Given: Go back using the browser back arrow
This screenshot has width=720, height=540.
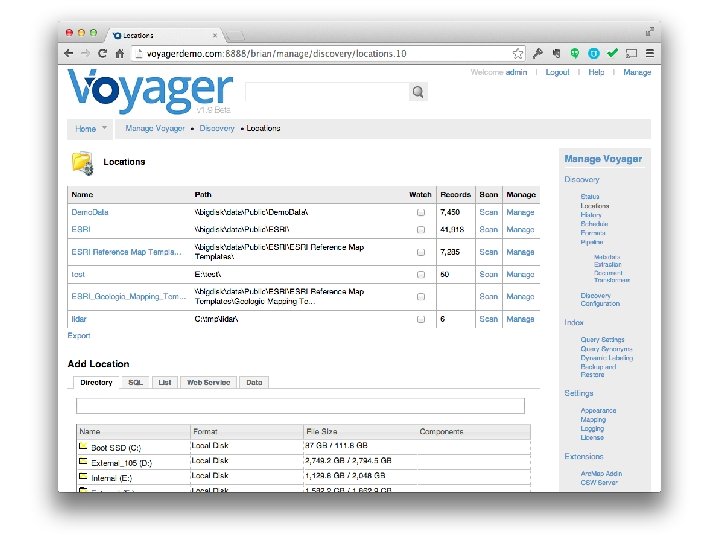Looking at the screenshot, I should (x=69, y=53).
